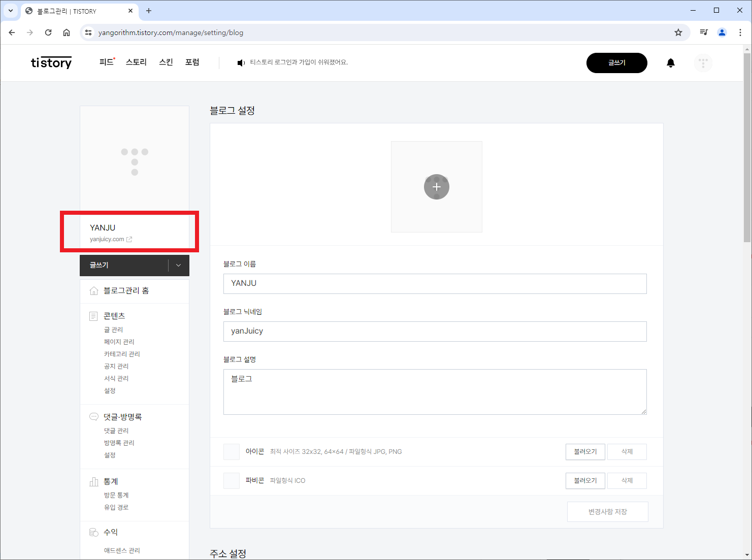This screenshot has height=560, width=752.
Task: Click 삭제 for 아이콘
Action: (x=627, y=452)
